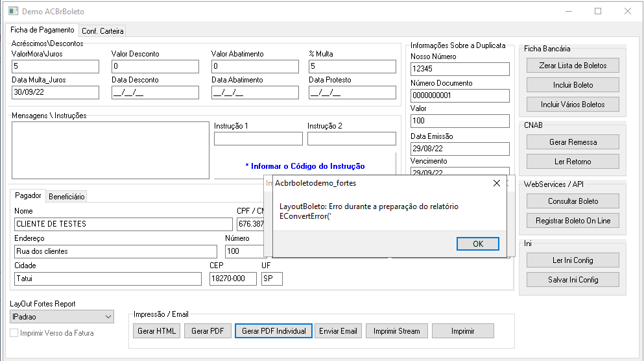
Task: Click Incluir Vários Boletos button
Action: tap(573, 105)
